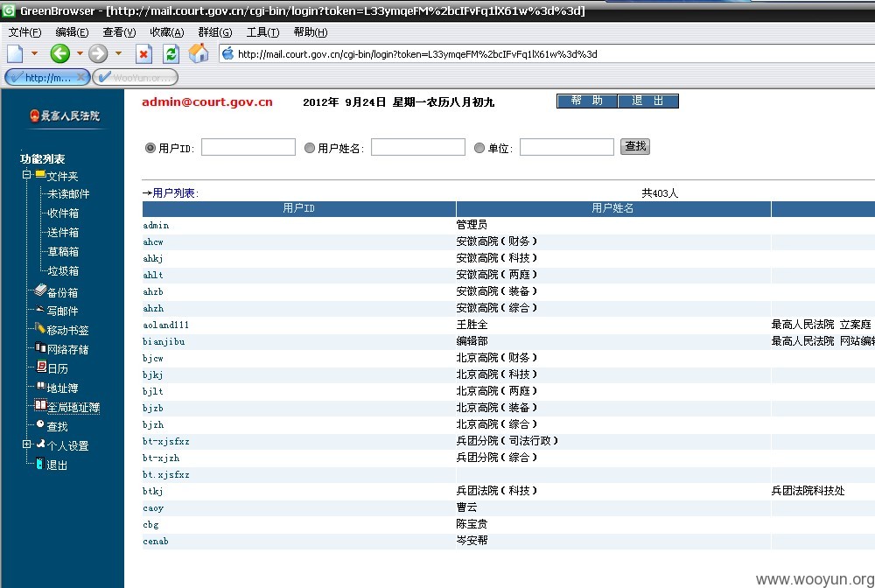875x588 pixels.
Task: Open the 查看(V) menu
Action: (x=119, y=32)
